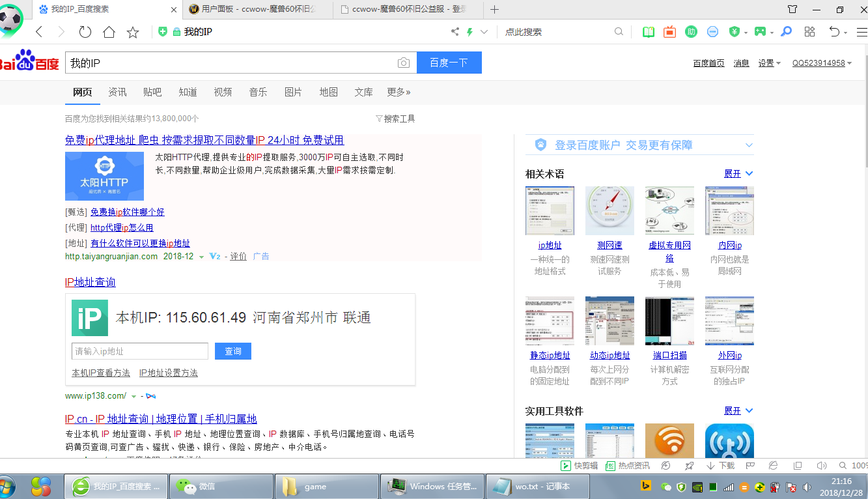This screenshot has height=499, width=868.
Task: Open the rocket accelerator icon in status bar
Action: tap(689, 466)
